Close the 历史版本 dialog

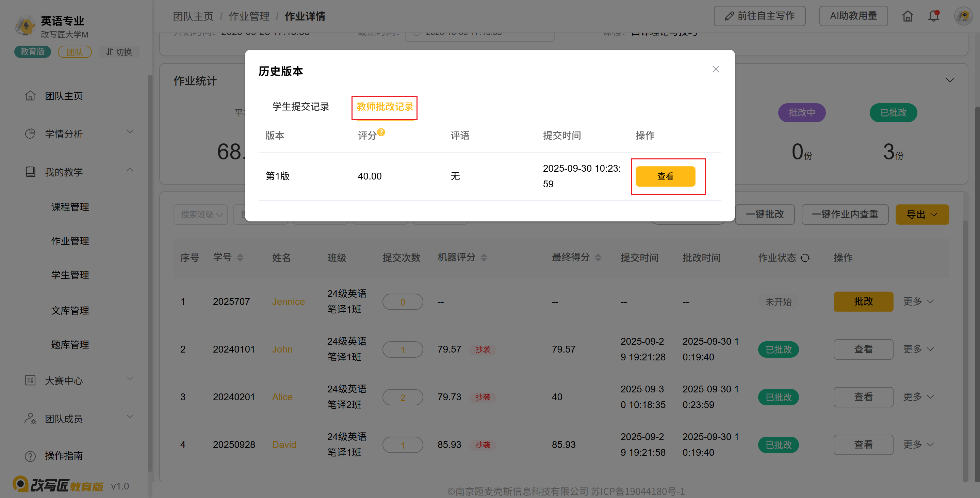click(716, 69)
